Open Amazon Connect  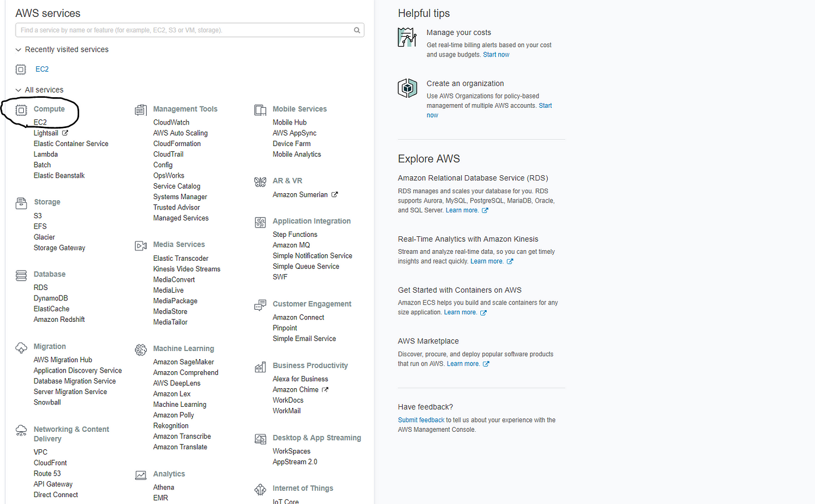coord(299,317)
